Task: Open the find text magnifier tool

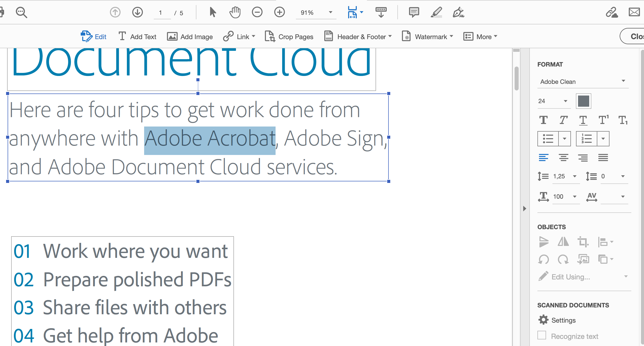Action: pyautogui.click(x=22, y=12)
